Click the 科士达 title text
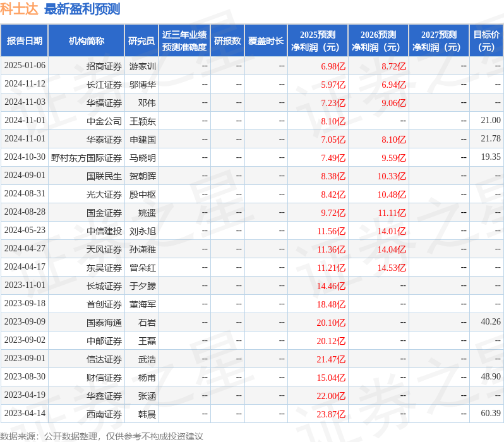This screenshot has height=442, width=504. [19, 9]
